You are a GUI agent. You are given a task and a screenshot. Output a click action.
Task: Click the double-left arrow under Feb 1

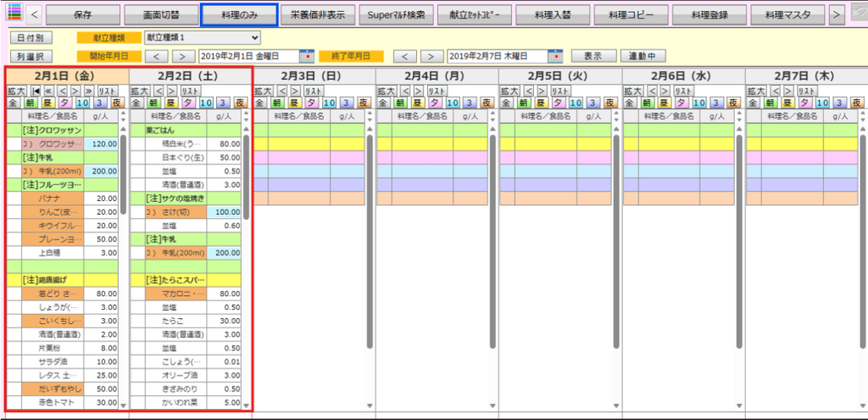tap(49, 90)
